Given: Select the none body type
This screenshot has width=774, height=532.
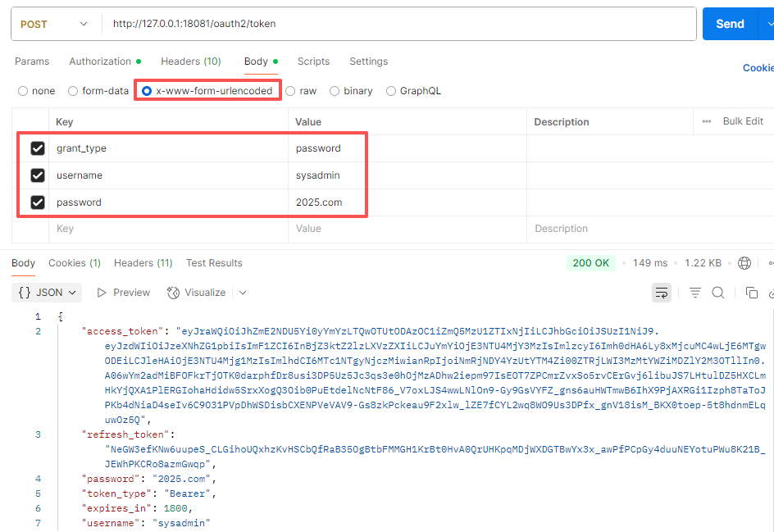Looking at the screenshot, I should click(x=23, y=91).
